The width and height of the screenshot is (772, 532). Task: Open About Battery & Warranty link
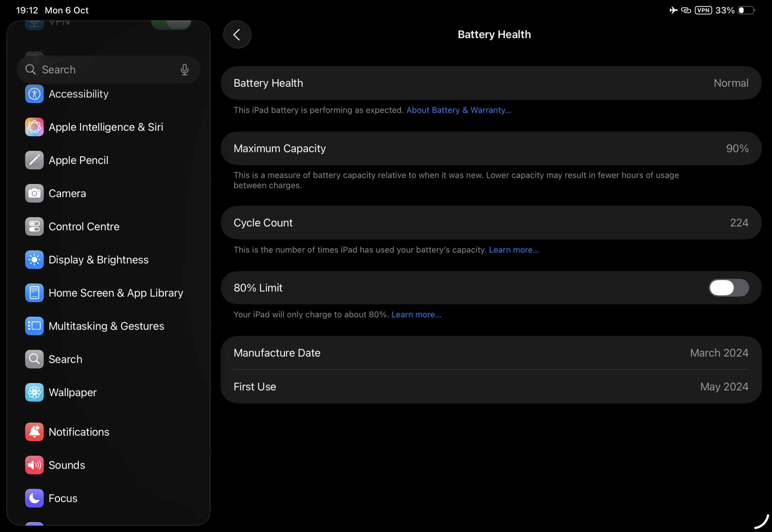pyautogui.click(x=459, y=110)
